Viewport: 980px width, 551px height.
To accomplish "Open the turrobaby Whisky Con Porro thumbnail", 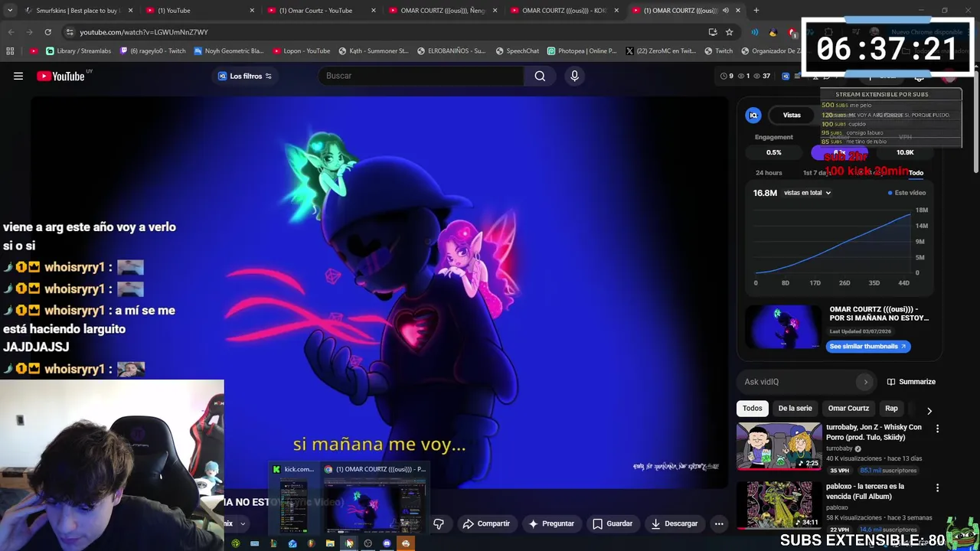I will (779, 445).
